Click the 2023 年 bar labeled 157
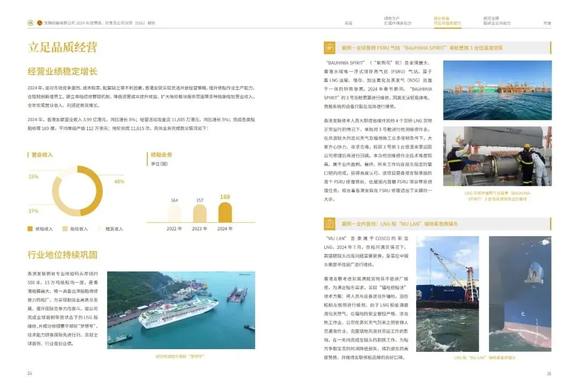579x392 pixels. tap(200, 213)
